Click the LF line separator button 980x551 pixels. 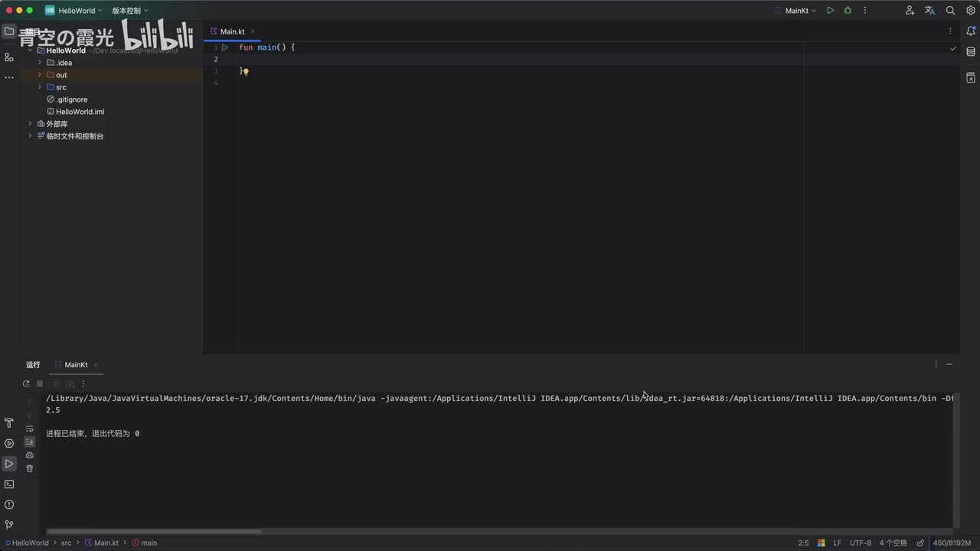838,543
